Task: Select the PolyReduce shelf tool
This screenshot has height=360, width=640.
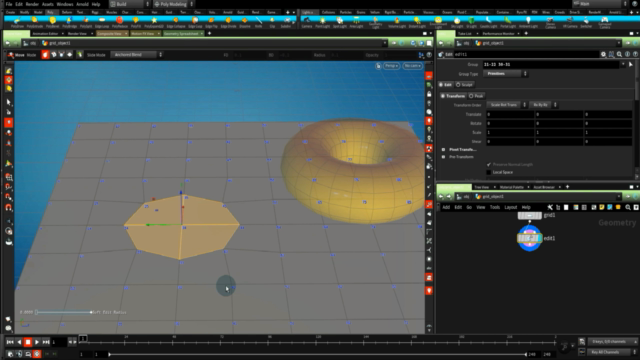Action: pos(120,22)
